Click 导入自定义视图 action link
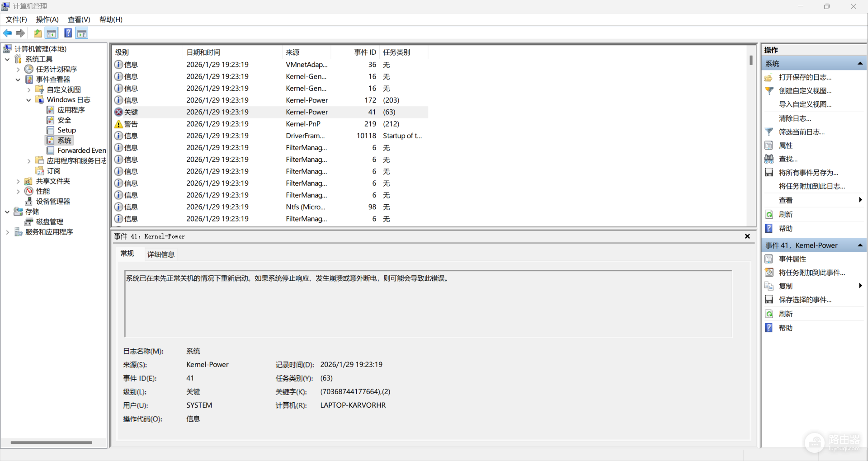This screenshot has height=461, width=868. (805, 104)
